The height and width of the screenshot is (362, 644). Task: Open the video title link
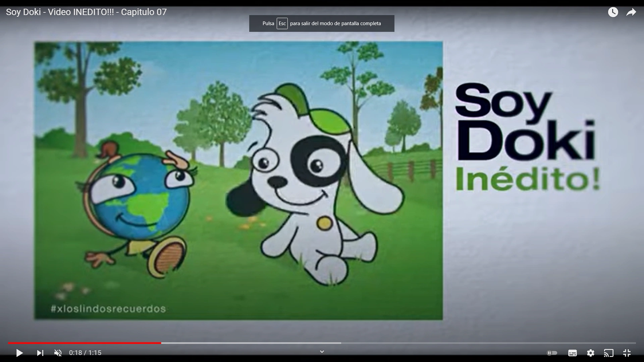click(86, 12)
